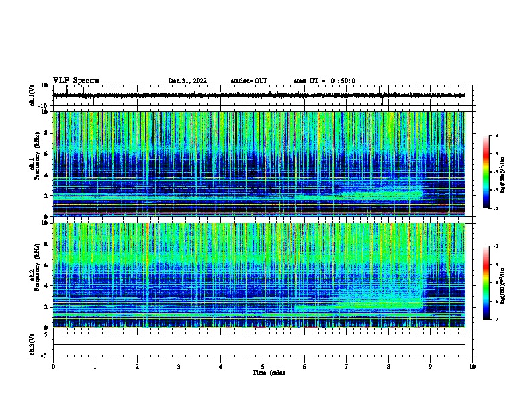The width and height of the screenshot is (532, 411).
Task: Click the time axis tick label "4"
Action: (221, 367)
